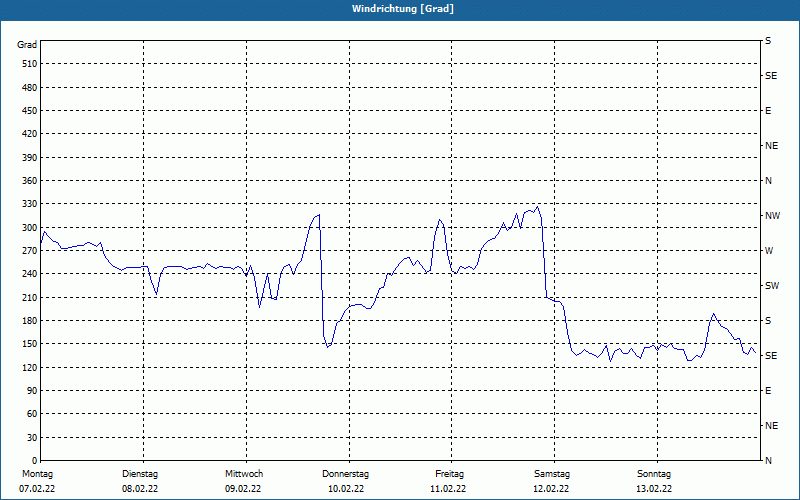Click the SW compass label
The height and width of the screenshot is (500, 800).
tap(772, 286)
